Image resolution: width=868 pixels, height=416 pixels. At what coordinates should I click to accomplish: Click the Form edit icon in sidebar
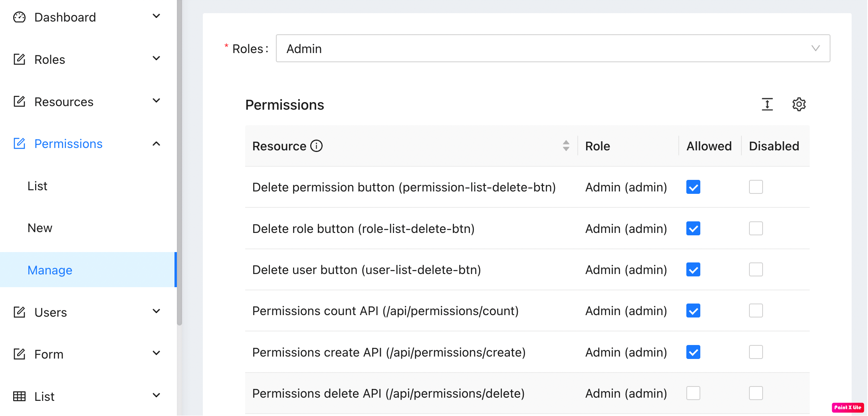point(19,354)
